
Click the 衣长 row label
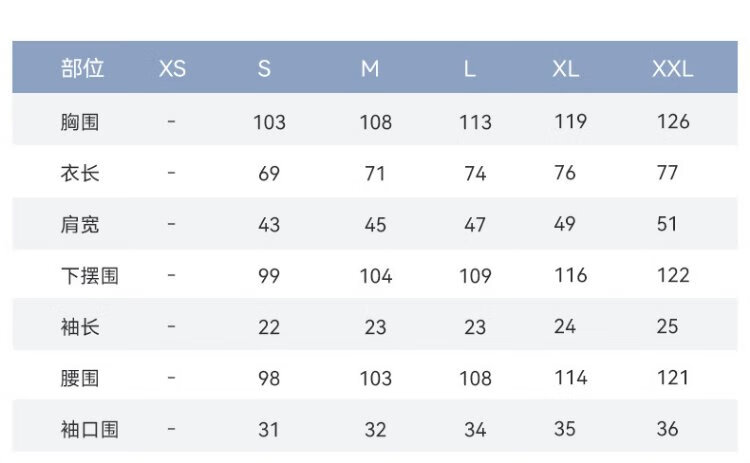(x=79, y=173)
